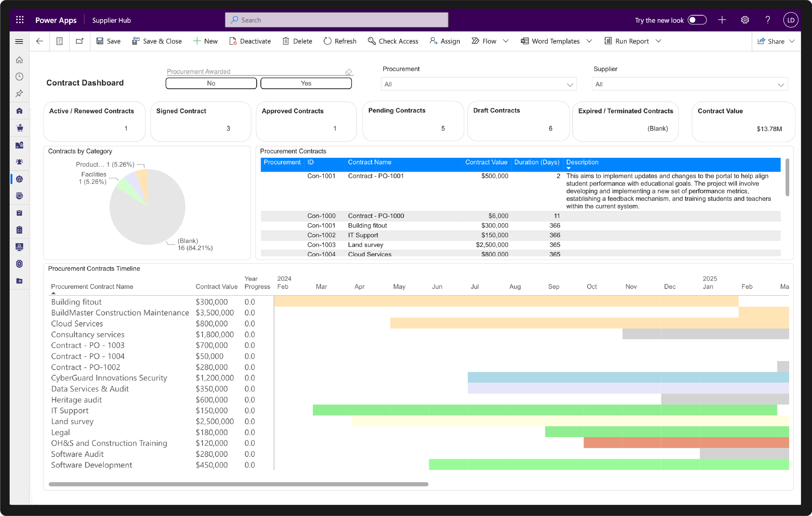
Task: Click the Share button
Action: pos(771,41)
